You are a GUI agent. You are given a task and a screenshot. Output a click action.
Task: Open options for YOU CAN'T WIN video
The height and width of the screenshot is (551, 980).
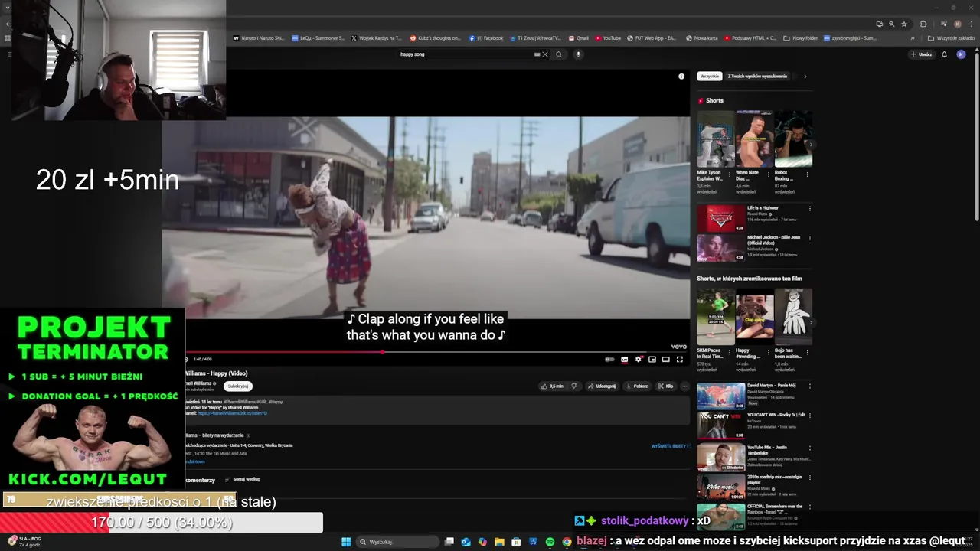coord(810,417)
